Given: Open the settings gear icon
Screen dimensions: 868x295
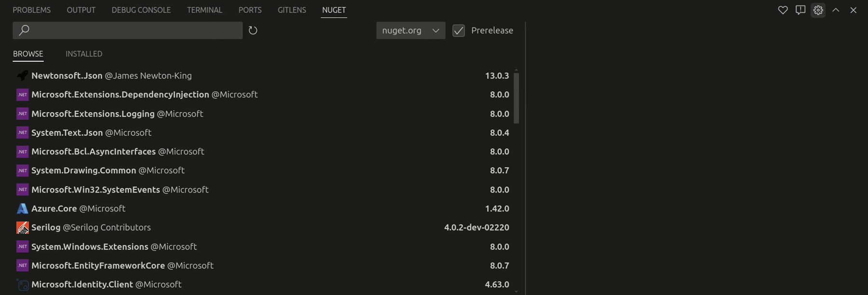Looking at the screenshot, I should coord(818,10).
